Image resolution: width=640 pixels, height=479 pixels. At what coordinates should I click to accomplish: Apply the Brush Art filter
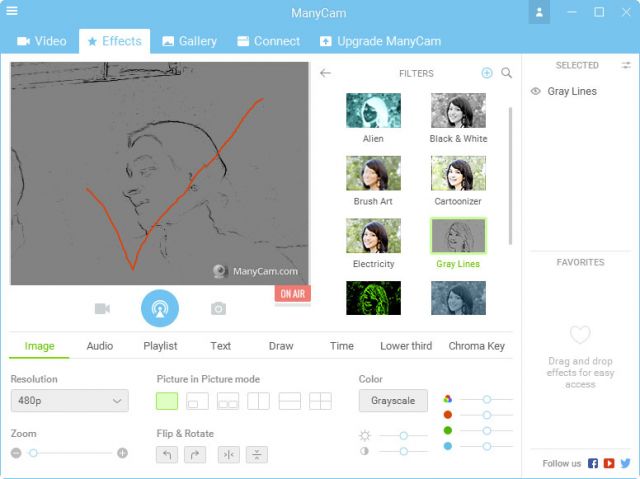[x=373, y=173]
